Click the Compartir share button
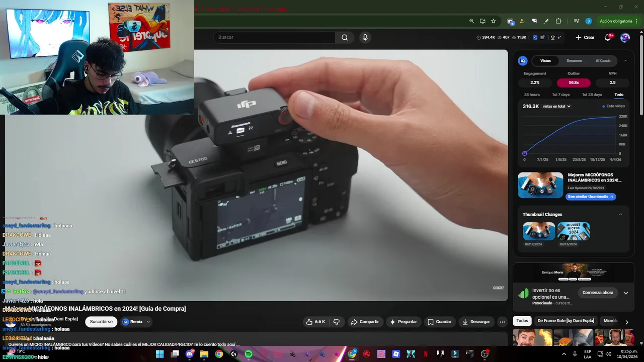This screenshot has width=644, height=362. pos(365,322)
